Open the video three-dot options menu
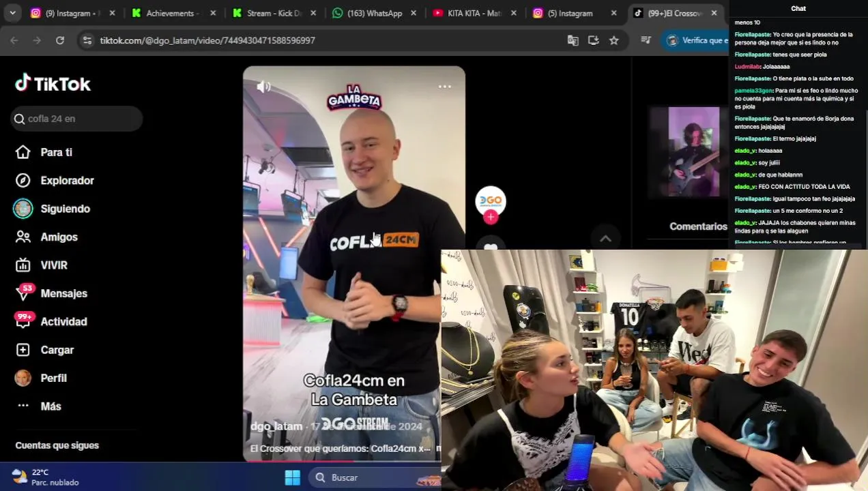This screenshot has height=491, width=868. pyautogui.click(x=444, y=87)
